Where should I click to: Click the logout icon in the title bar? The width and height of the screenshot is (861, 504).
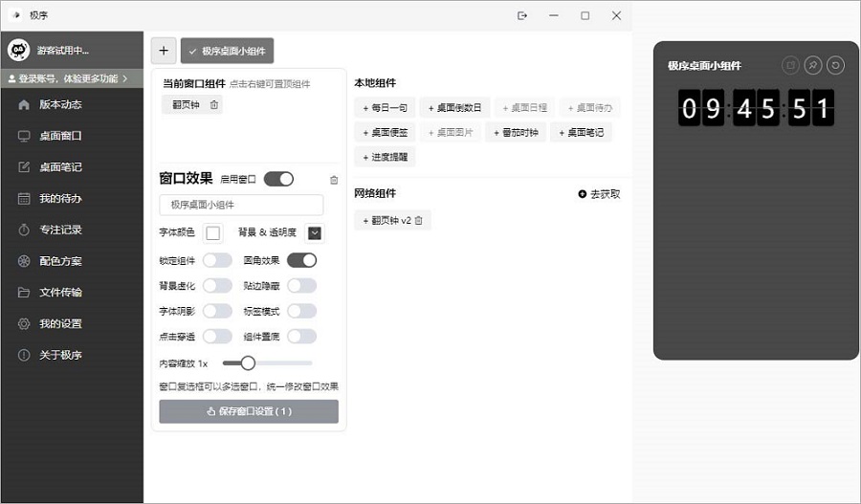pyautogui.click(x=522, y=15)
